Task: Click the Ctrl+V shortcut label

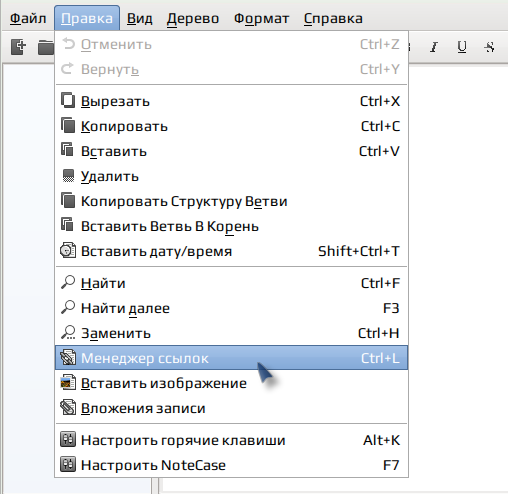Action: click(379, 151)
